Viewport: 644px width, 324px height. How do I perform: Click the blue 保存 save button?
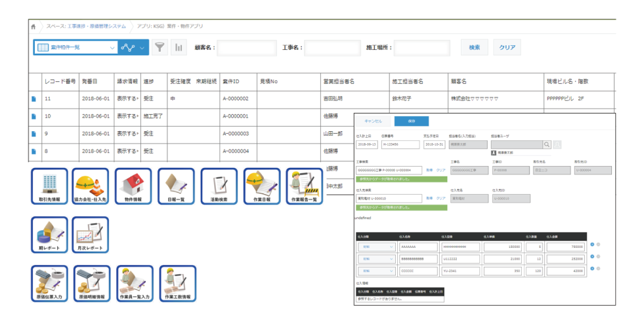(411, 121)
